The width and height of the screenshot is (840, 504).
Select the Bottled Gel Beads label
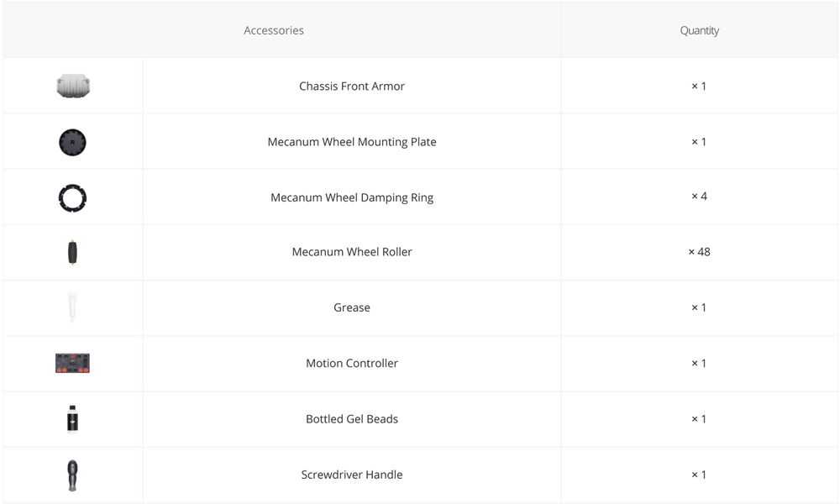pos(352,418)
